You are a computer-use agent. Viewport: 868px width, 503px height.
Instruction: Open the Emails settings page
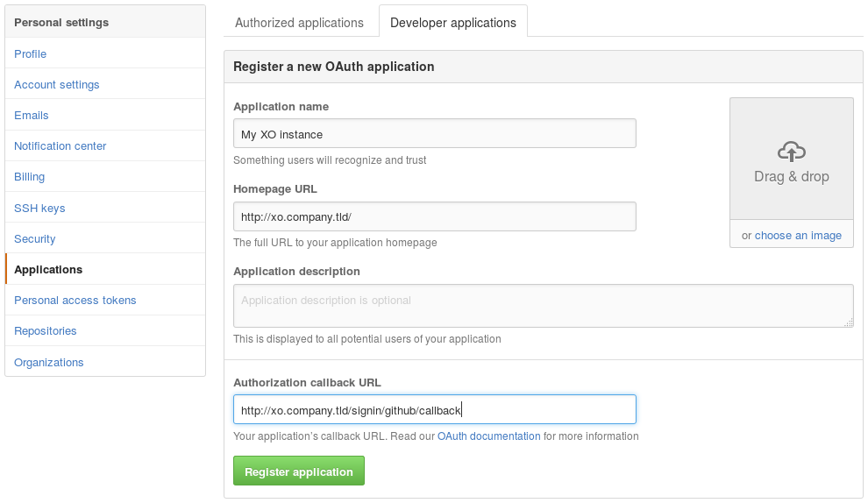pos(105,115)
